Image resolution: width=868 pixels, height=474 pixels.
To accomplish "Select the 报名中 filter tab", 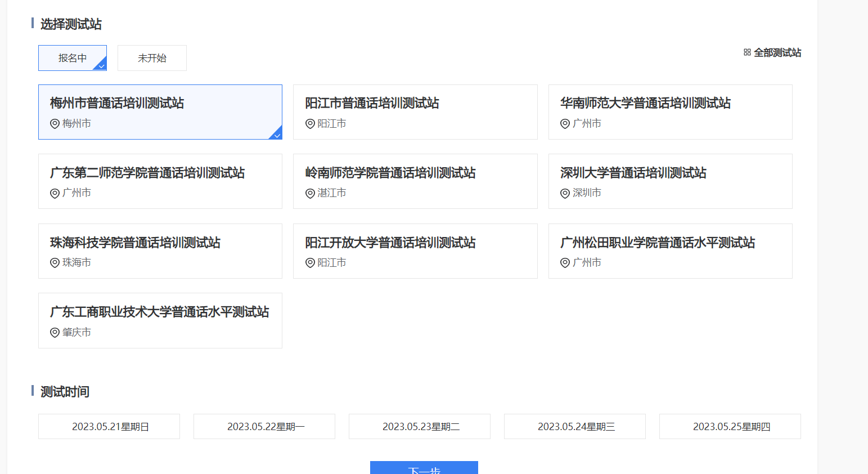I will coord(73,58).
